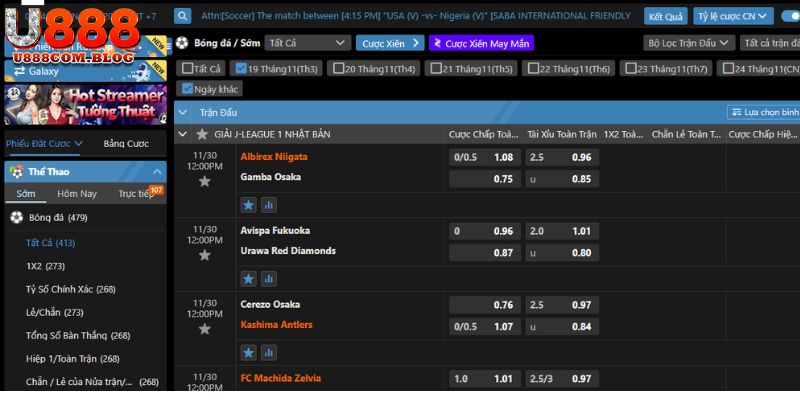Screen dimensions: 800x400
Task: Click the FC Machida Zelvia team name
Action: pyautogui.click(x=281, y=378)
